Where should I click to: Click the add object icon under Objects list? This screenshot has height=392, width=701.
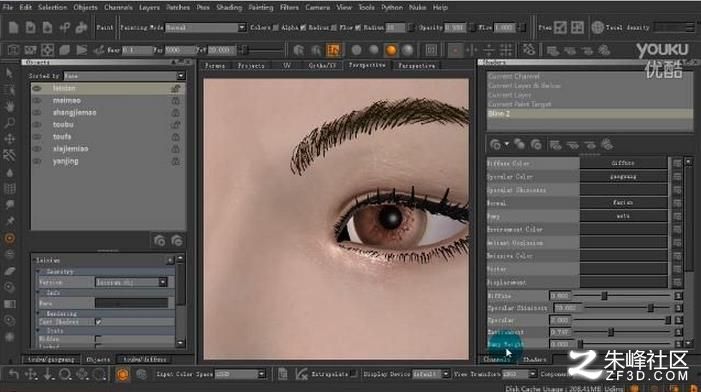[160, 241]
